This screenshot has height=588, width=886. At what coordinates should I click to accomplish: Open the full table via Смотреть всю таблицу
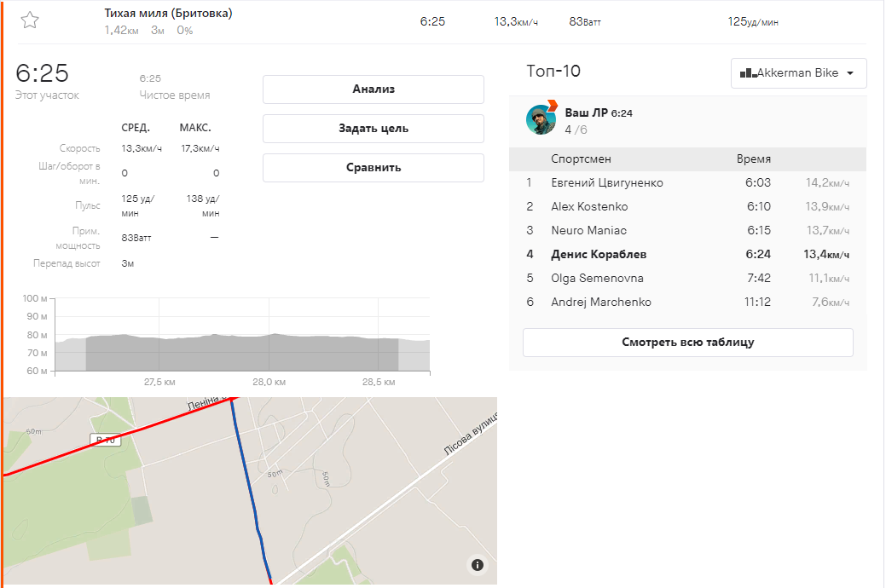[x=687, y=343]
